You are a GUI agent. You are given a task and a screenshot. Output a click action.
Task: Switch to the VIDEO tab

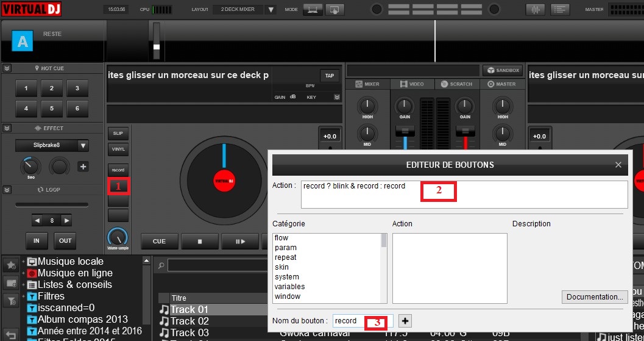pos(412,84)
